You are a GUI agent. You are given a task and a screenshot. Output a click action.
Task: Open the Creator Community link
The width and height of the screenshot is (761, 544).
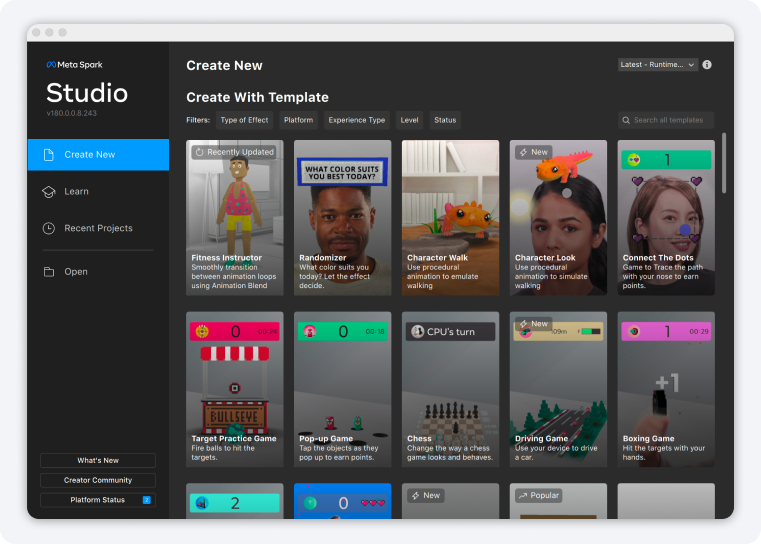click(x=98, y=480)
